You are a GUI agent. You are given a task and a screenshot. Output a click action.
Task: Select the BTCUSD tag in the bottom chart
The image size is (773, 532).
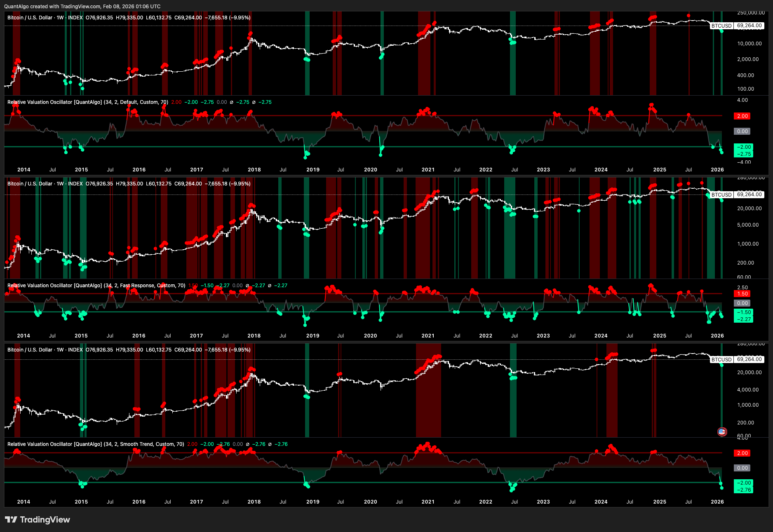pos(721,359)
